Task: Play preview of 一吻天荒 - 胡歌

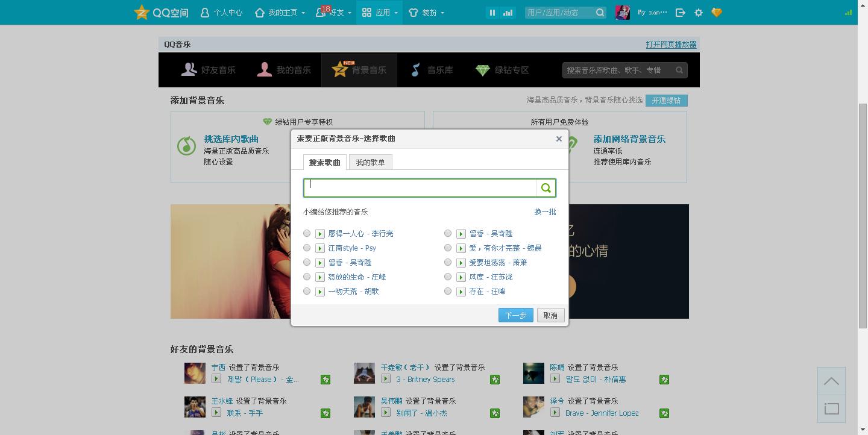Action: (320, 292)
